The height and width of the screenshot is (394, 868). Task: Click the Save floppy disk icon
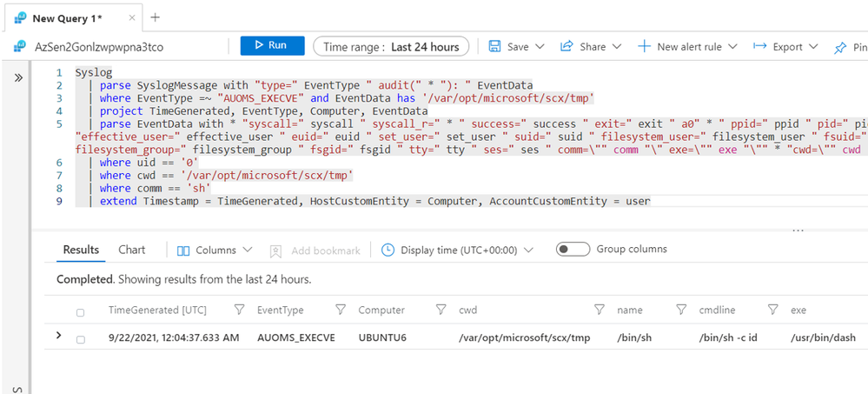tap(495, 47)
